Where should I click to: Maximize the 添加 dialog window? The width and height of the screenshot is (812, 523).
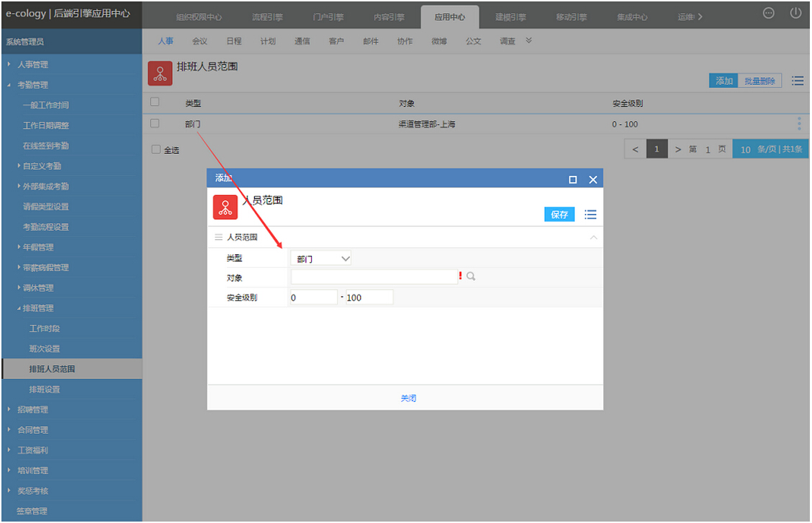point(573,179)
